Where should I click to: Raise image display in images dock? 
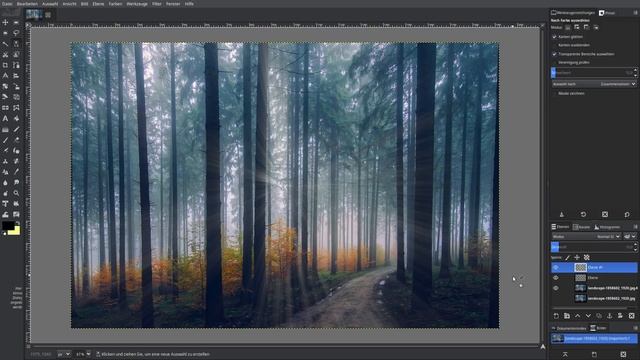(565, 354)
